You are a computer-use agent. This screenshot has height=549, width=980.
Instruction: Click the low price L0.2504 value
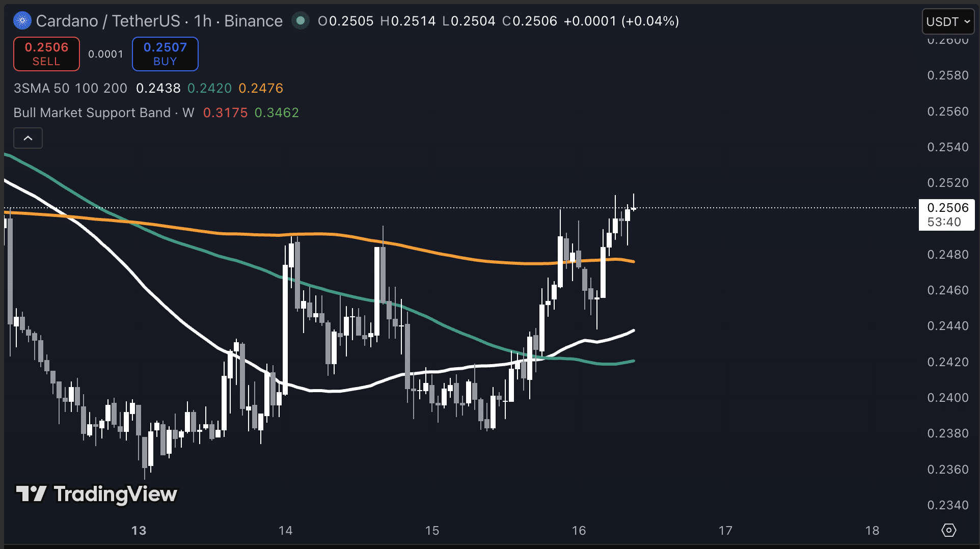tap(469, 21)
